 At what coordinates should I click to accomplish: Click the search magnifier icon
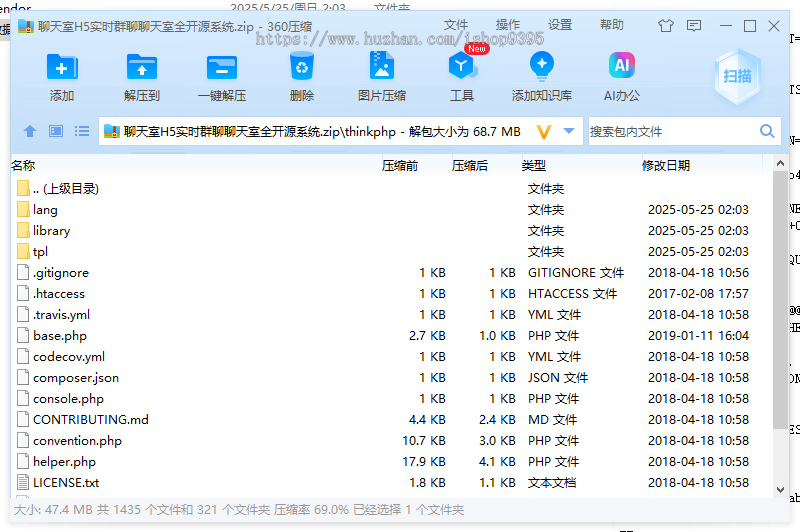pyautogui.click(x=767, y=131)
